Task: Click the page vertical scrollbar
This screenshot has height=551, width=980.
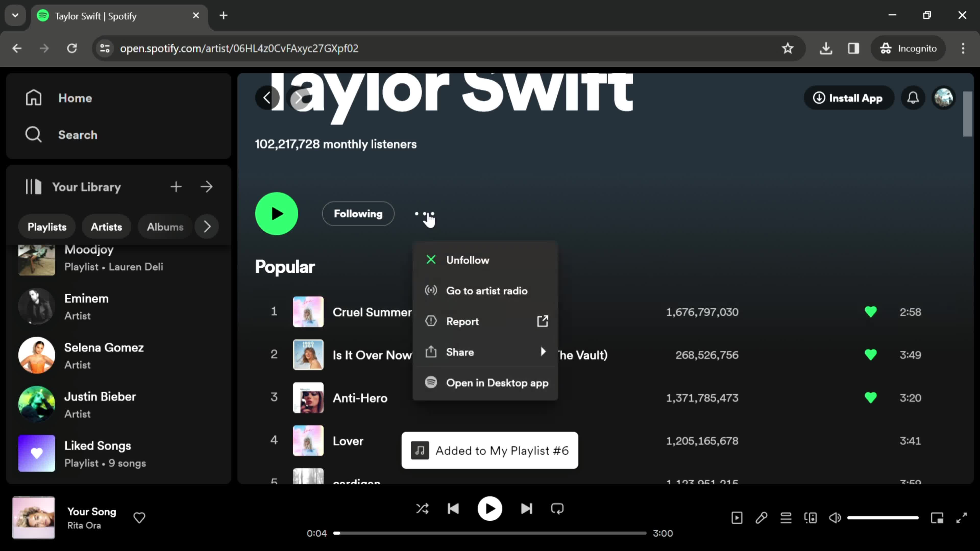Action: coord(968,114)
